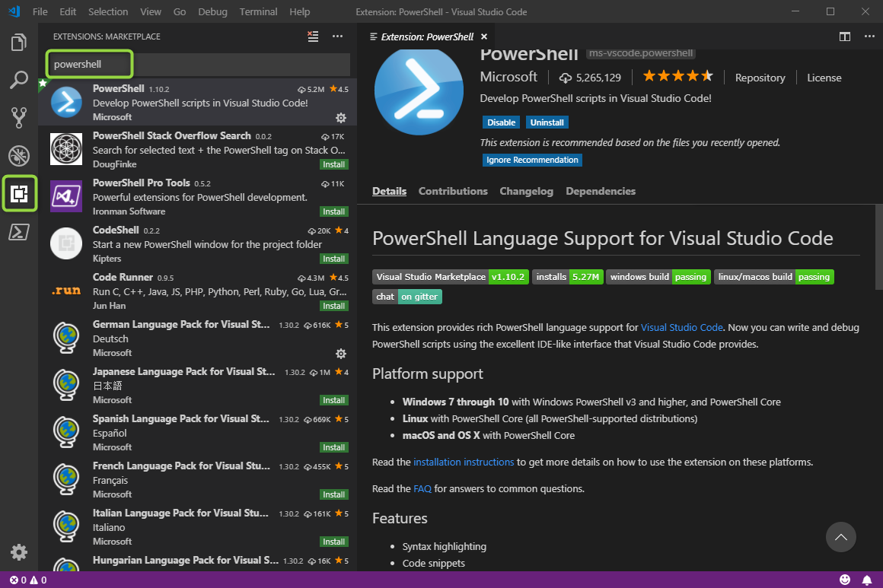Uninstall the PowerShell extension
This screenshot has height=588, width=883.
(547, 122)
